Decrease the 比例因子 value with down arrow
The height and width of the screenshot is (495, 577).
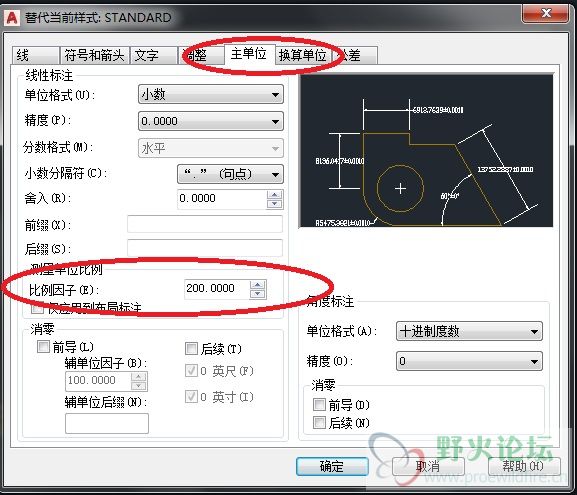[x=258, y=294]
